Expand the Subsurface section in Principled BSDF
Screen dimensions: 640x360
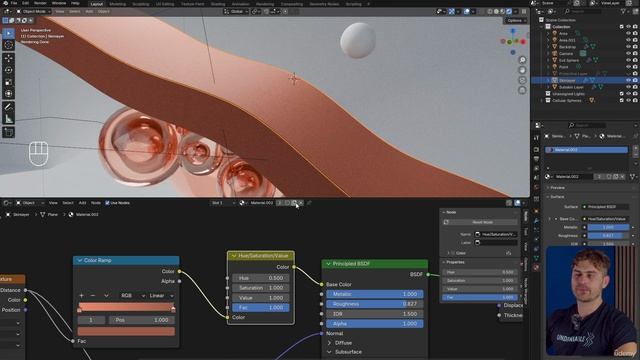click(329, 352)
